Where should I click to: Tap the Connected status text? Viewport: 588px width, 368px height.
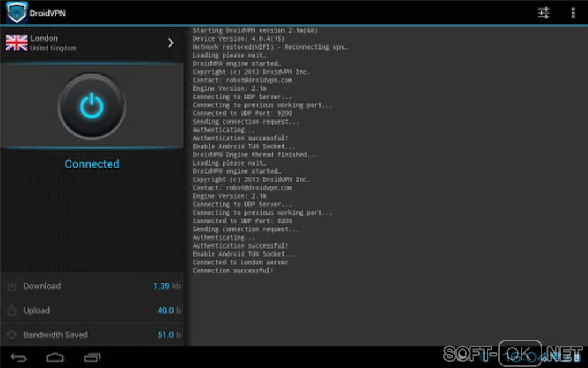tap(92, 164)
